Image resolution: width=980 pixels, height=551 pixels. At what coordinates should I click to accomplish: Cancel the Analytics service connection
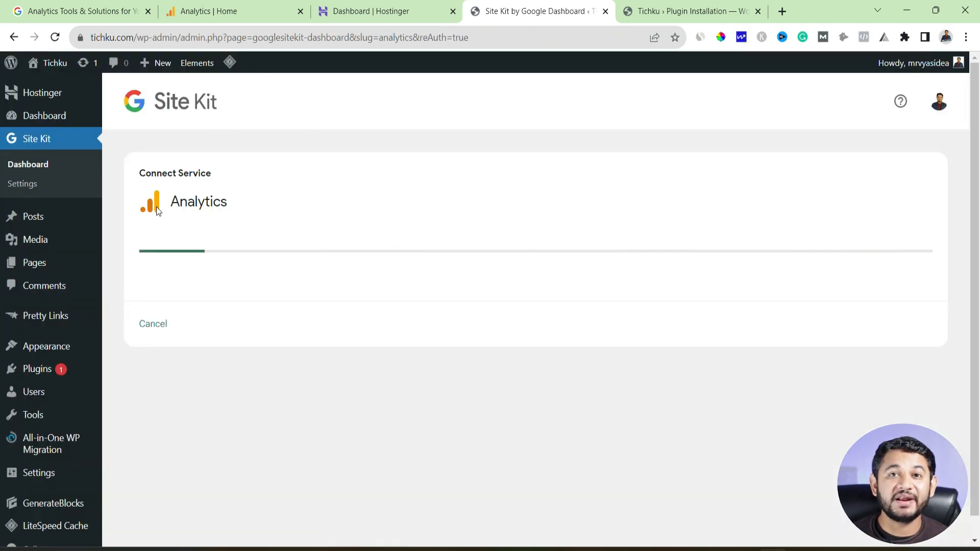pos(154,323)
